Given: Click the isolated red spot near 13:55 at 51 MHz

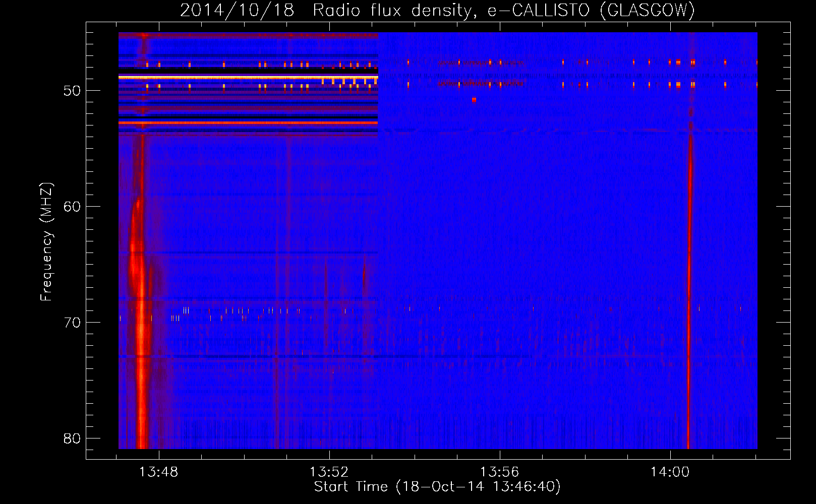Looking at the screenshot, I should click(474, 100).
